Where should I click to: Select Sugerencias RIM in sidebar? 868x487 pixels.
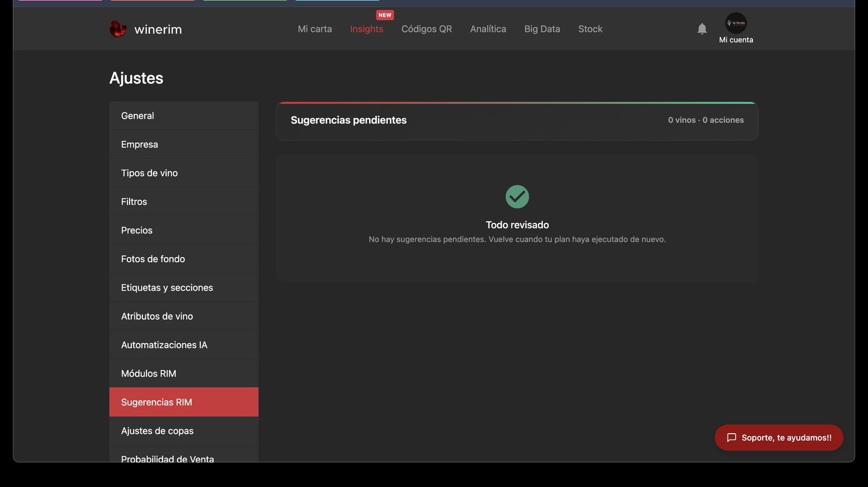click(x=184, y=402)
